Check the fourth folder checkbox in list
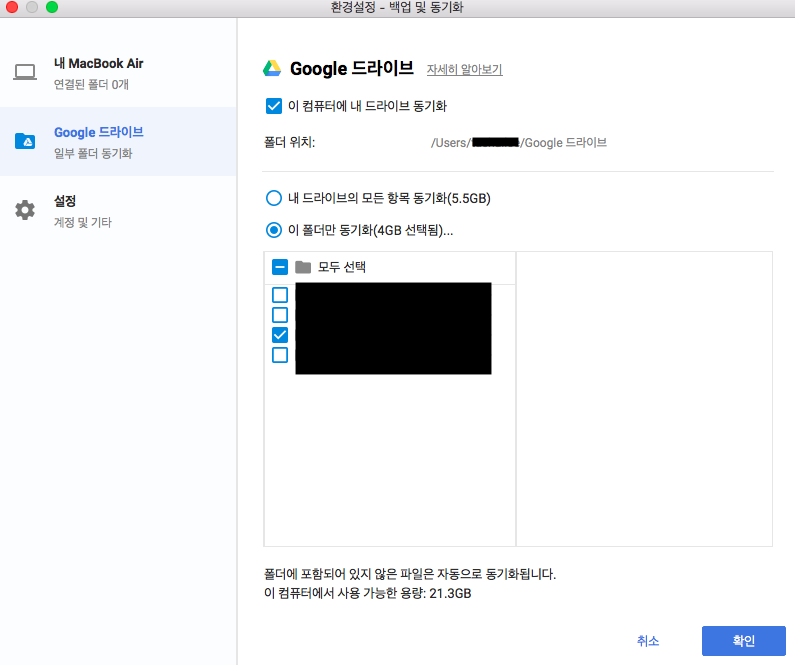This screenshot has height=665, width=795. pyautogui.click(x=280, y=355)
